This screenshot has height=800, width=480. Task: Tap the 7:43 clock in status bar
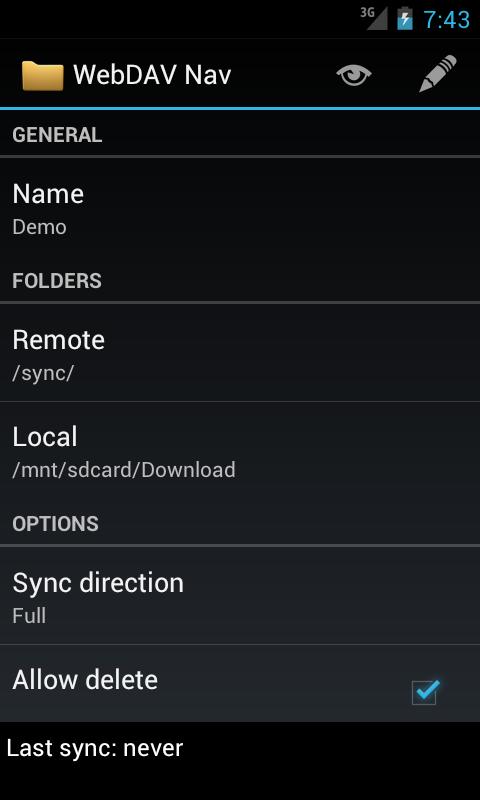446,20
